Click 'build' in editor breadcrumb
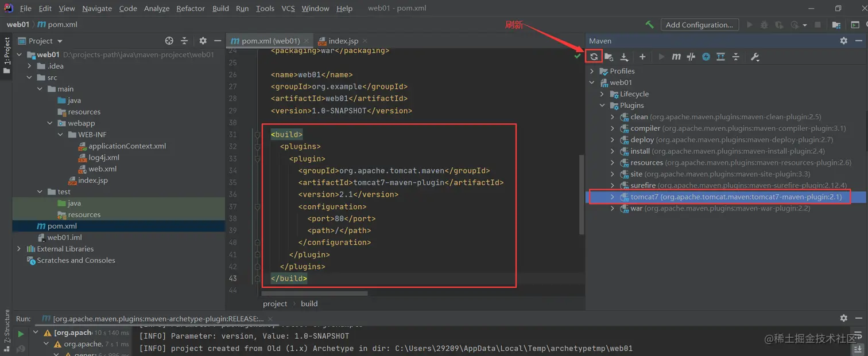The width and height of the screenshot is (868, 356). point(309,304)
